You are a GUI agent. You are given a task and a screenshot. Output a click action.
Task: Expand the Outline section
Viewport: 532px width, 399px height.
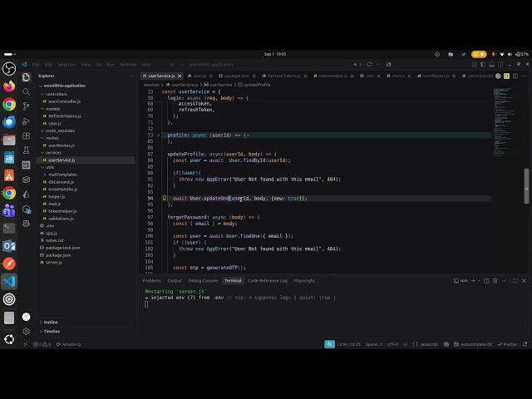click(x=51, y=322)
